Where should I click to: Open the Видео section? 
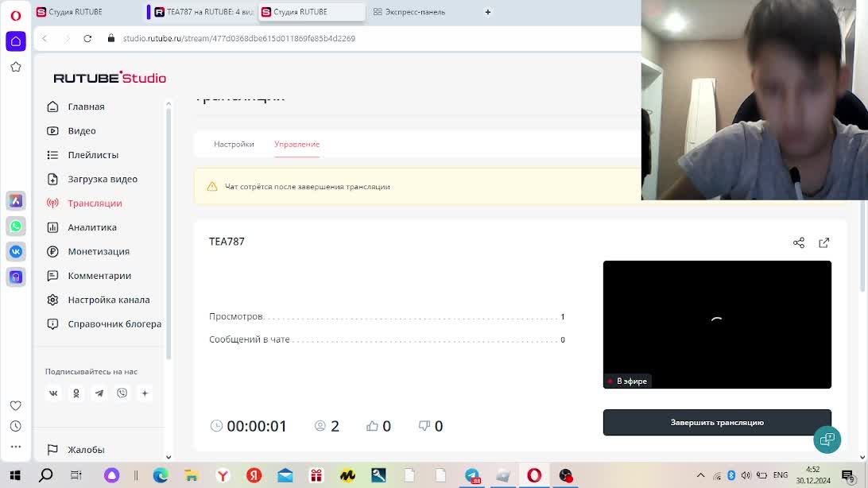point(72,131)
